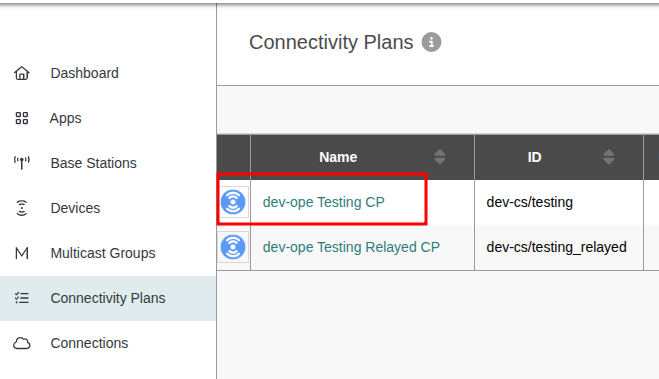Open the Connections page
Viewport: 659px width, 379px height.
click(108, 343)
